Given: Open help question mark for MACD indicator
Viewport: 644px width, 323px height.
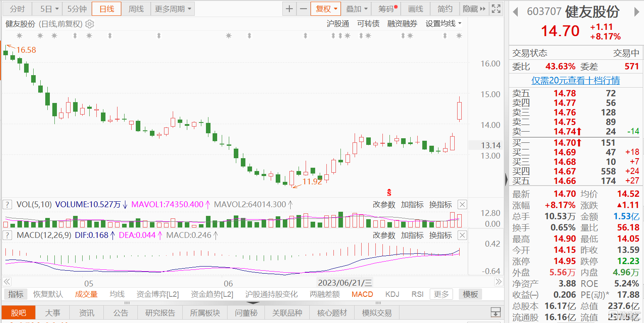Looking at the screenshot, I should click(x=7, y=235).
